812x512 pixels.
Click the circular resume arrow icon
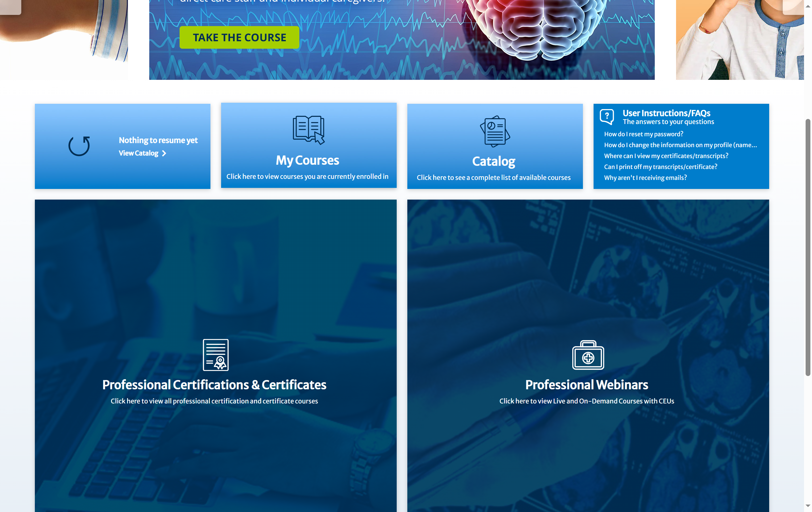79,146
